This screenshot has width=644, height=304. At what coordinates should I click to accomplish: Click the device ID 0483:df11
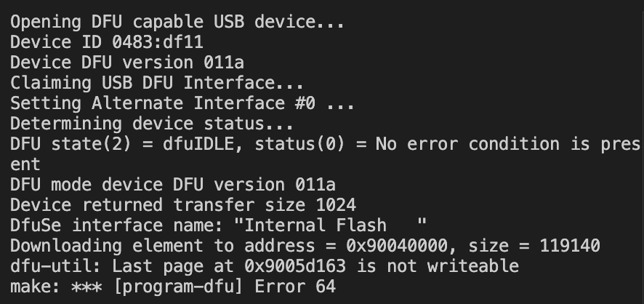pos(157,42)
